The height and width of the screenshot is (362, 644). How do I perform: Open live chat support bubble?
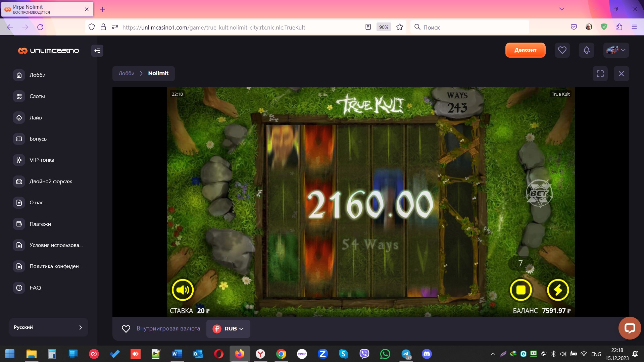630,328
